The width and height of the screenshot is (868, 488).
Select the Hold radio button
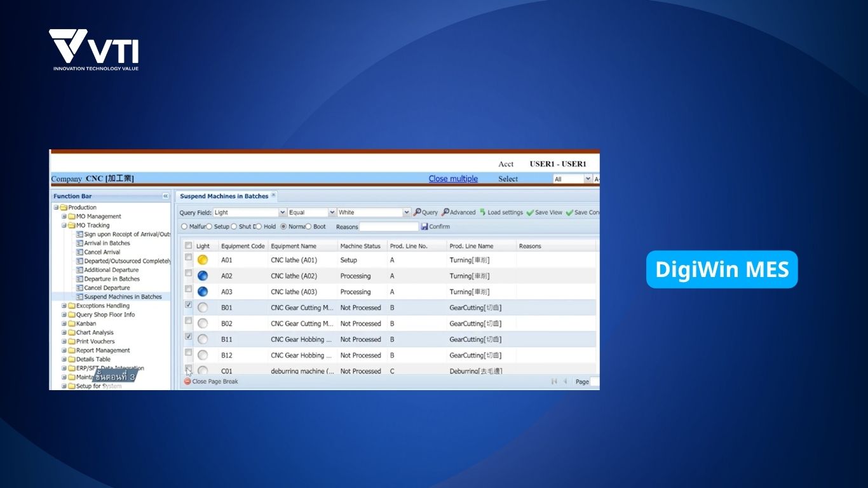pos(259,227)
